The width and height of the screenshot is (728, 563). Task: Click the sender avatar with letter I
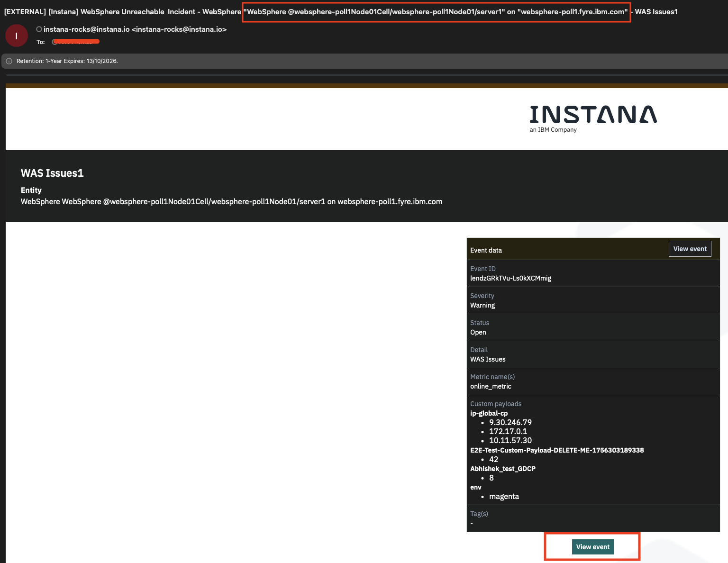click(17, 36)
